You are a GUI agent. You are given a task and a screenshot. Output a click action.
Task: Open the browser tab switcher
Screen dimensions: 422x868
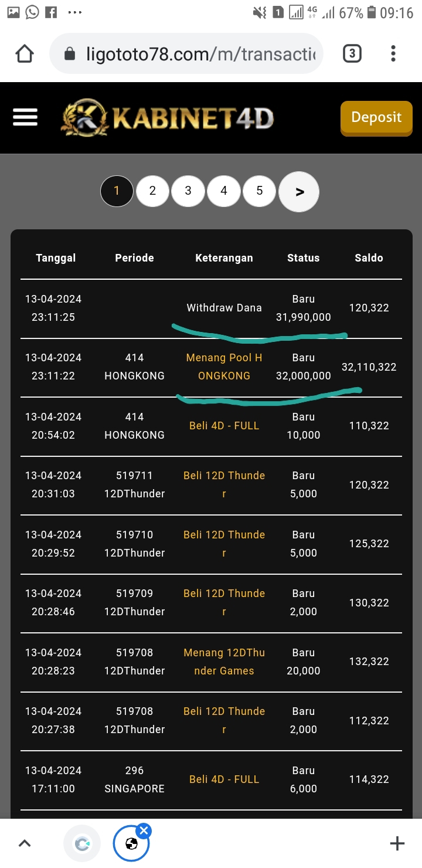click(351, 54)
